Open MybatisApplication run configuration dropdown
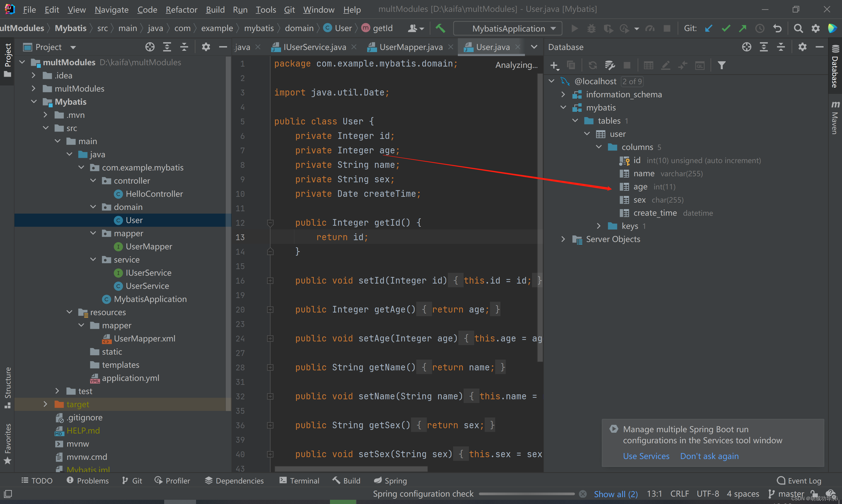The image size is (842, 504). point(508,28)
